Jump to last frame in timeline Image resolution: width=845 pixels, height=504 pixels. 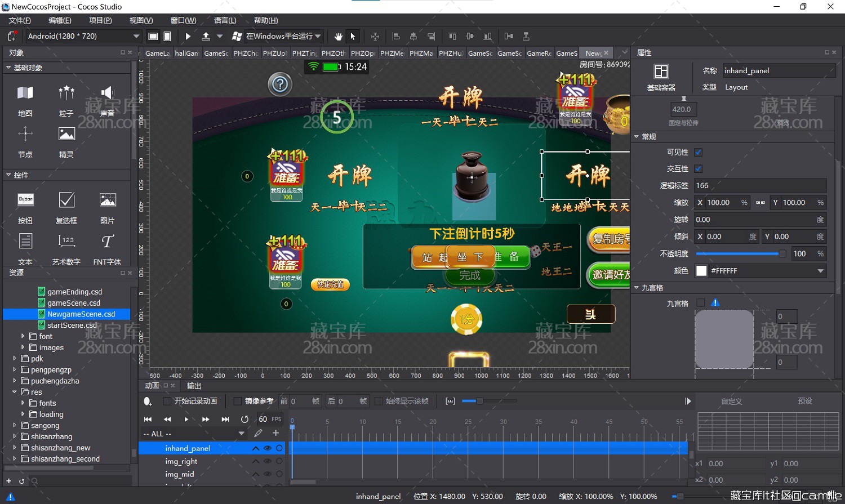(x=225, y=419)
